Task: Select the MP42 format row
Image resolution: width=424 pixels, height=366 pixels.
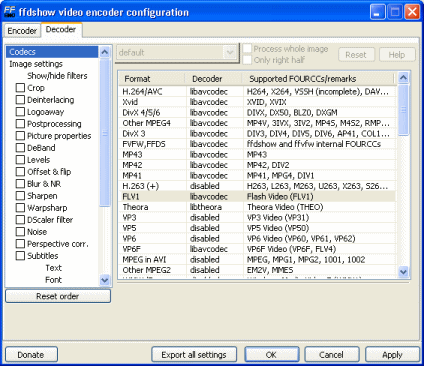Action: (x=257, y=165)
